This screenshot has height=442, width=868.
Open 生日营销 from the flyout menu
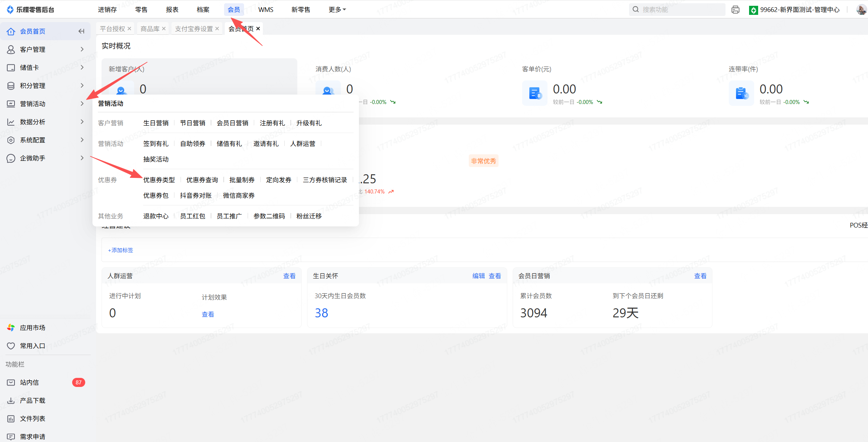click(x=156, y=123)
